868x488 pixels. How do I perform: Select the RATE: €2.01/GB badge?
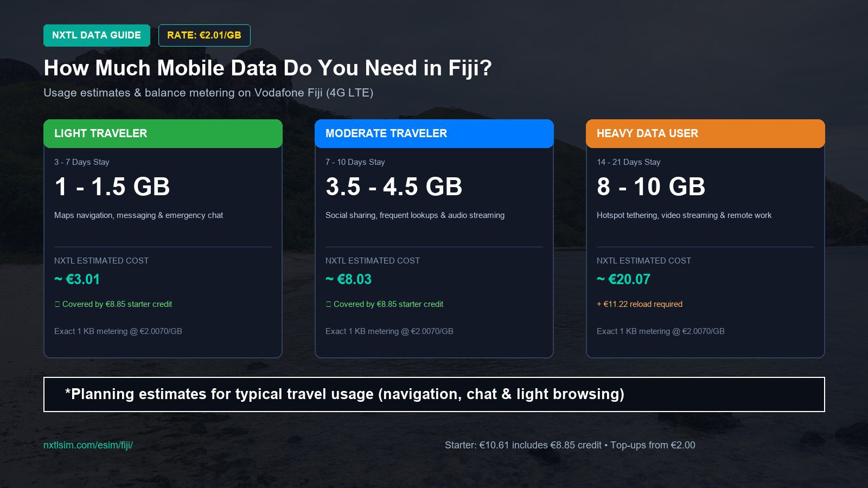pyautogui.click(x=204, y=35)
